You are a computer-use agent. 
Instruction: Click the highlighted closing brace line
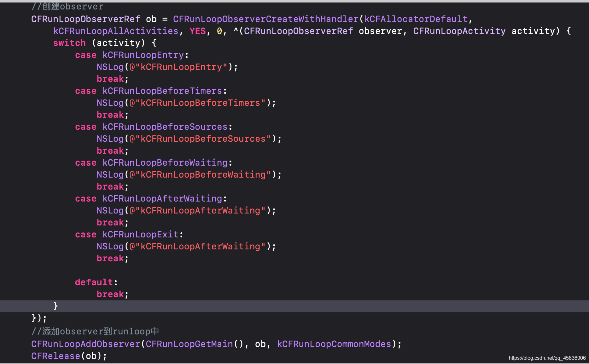[294, 306]
